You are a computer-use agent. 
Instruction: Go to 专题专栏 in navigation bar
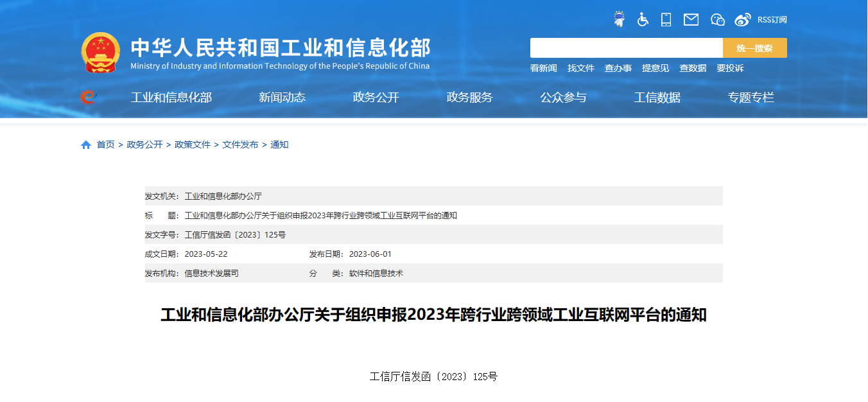pyautogui.click(x=751, y=98)
